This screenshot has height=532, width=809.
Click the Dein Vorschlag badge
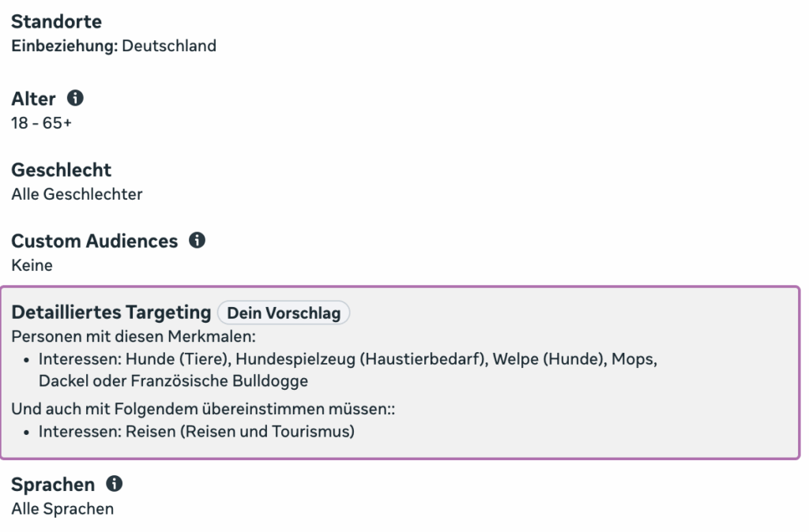click(x=284, y=313)
